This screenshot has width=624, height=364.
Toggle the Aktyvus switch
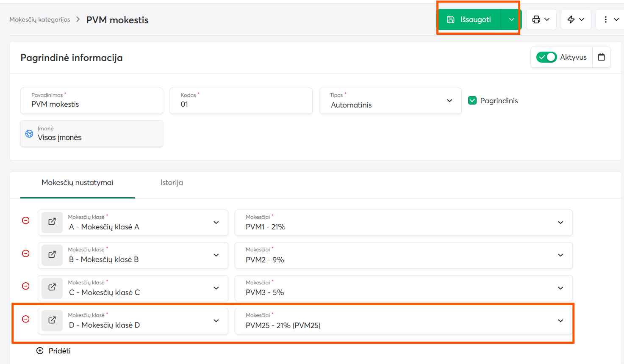pos(546,57)
